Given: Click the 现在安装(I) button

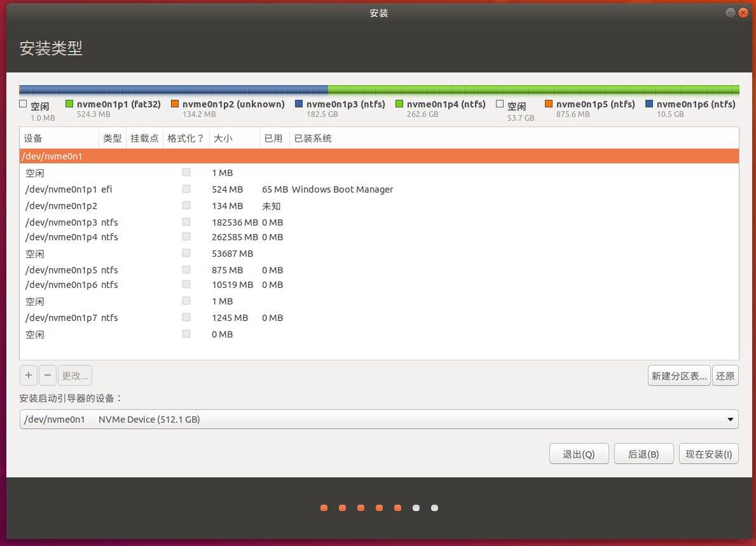Looking at the screenshot, I should point(708,454).
